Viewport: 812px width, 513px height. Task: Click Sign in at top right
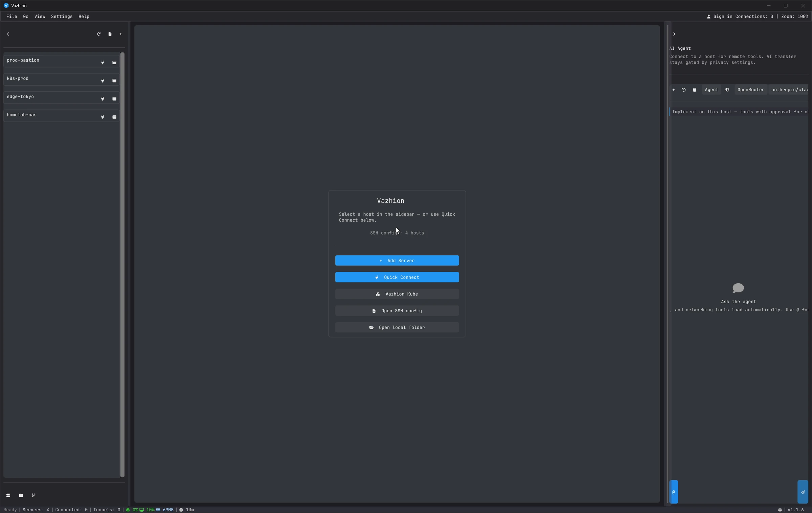(x=720, y=16)
